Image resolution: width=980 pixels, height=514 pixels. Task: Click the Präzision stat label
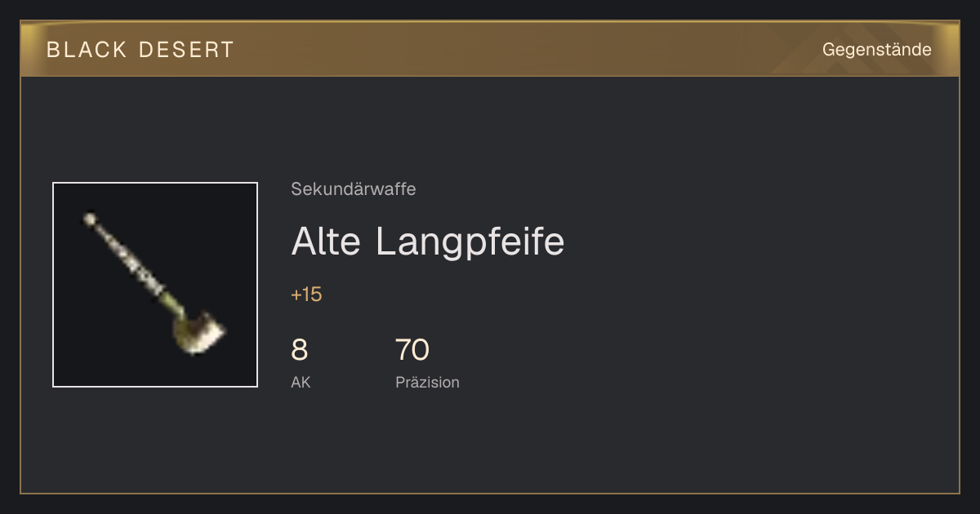tap(427, 382)
